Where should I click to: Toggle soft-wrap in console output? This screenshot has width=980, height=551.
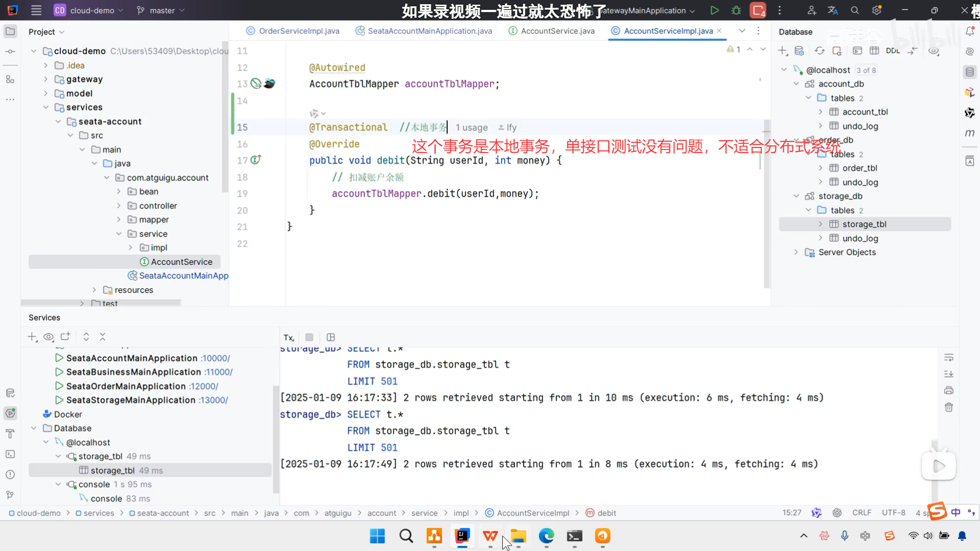(x=949, y=357)
